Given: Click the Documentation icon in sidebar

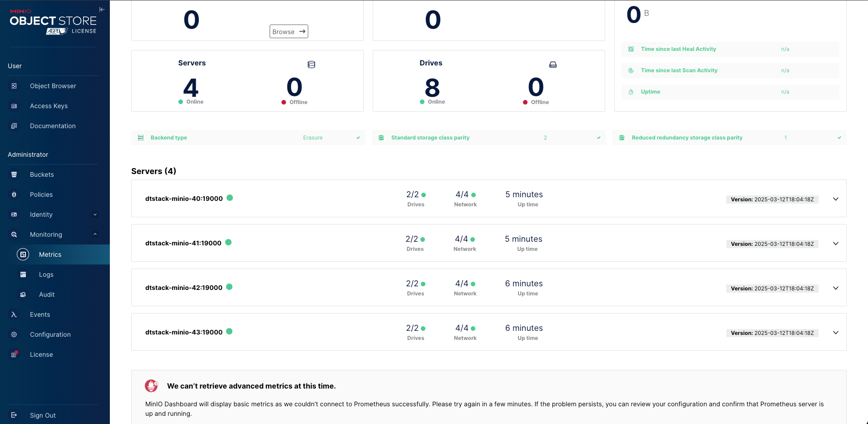Looking at the screenshot, I should (x=14, y=126).
